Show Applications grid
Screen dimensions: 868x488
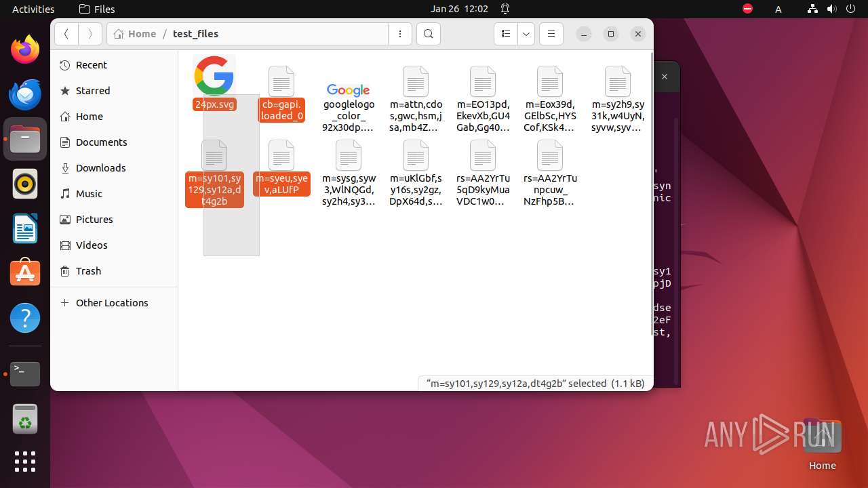25,462
